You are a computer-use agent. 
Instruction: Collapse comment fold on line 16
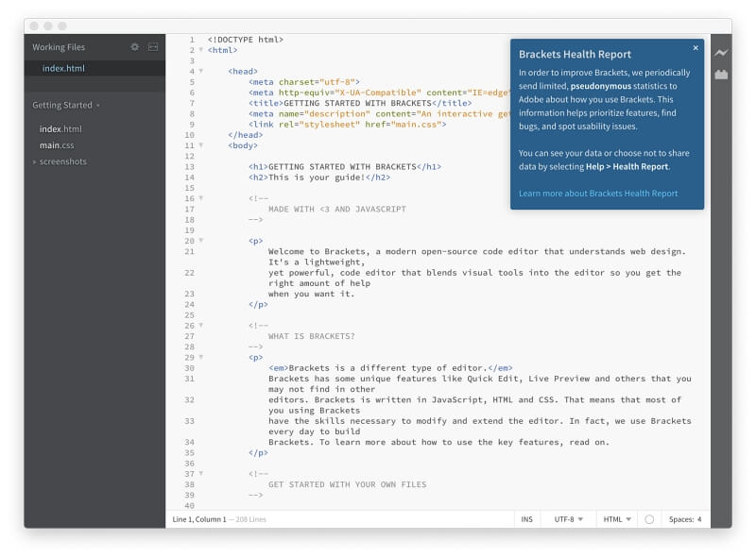coord(201,198)
